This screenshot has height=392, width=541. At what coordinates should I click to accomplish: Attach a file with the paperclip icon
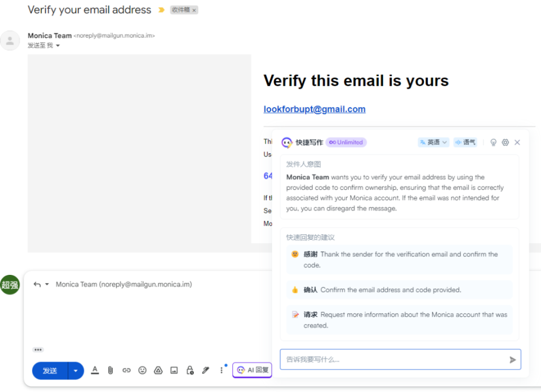click(110, 370)
